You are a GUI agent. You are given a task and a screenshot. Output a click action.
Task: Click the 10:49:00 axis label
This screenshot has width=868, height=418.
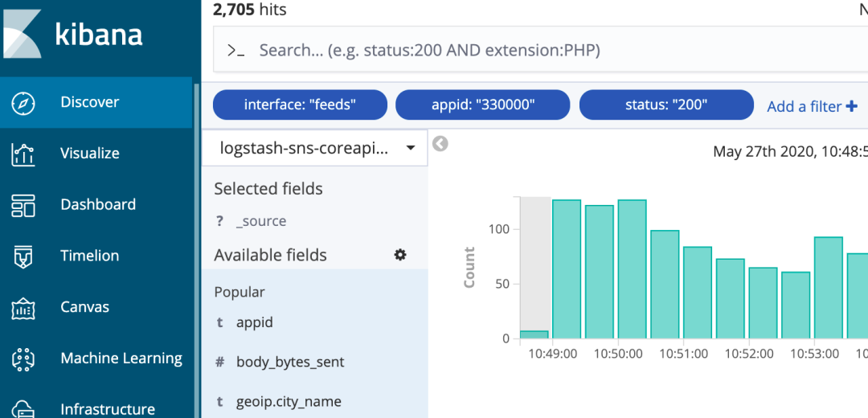[x=552, y=354]
